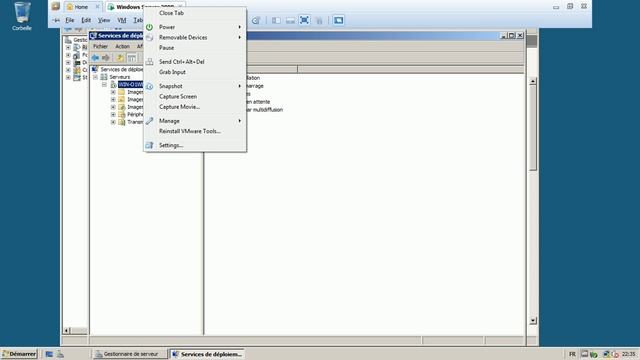The image size is (640, 360).
Task: Click the FR language indicator in tray
Action: pos(572,354)
